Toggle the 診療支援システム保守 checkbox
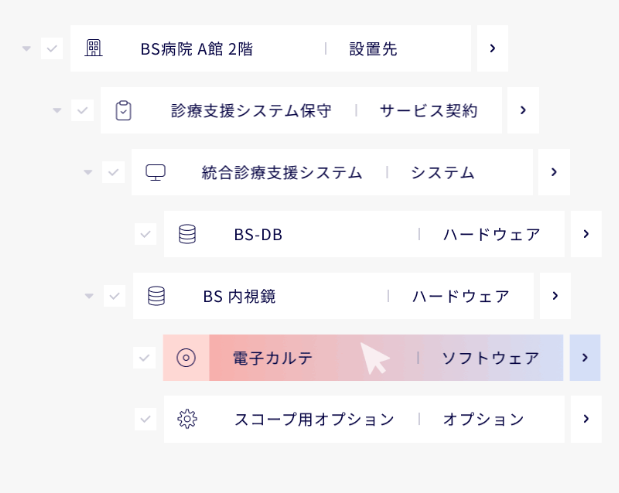The height and width of the screenshot is (493, 619). [83, 110]
